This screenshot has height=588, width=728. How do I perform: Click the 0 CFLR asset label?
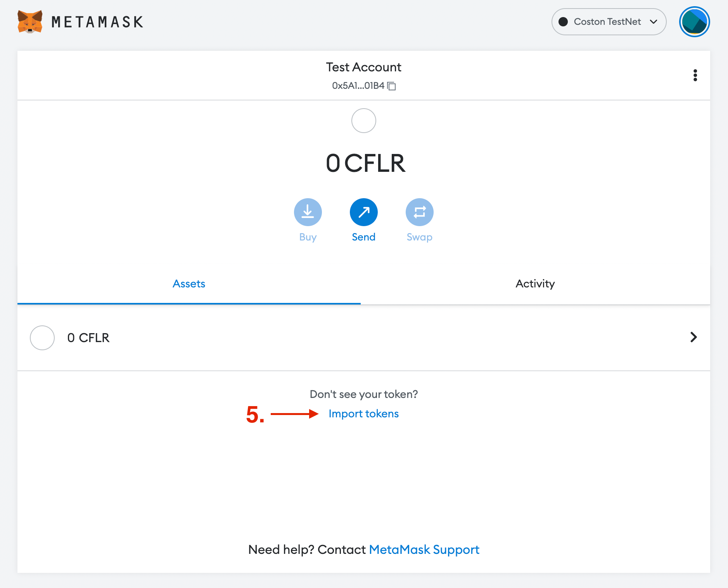(88, 338)
